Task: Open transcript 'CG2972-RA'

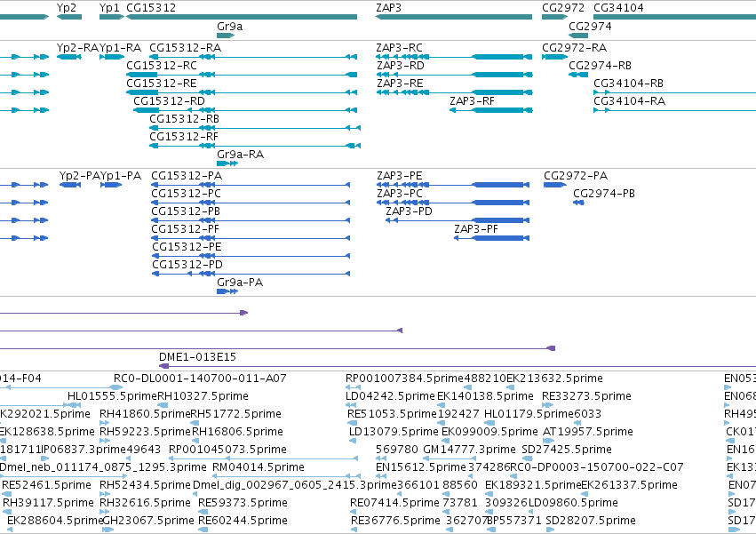Action: (574, 48)
